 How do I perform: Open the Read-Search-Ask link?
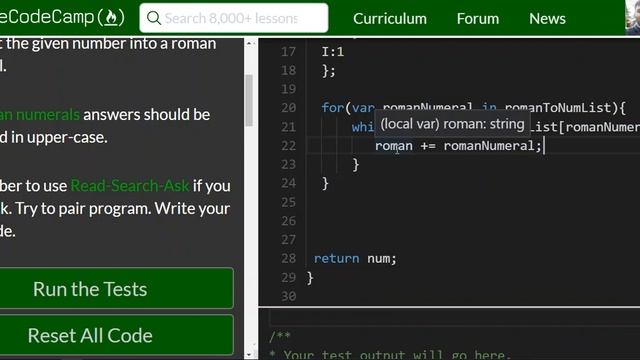coord(130,186)
